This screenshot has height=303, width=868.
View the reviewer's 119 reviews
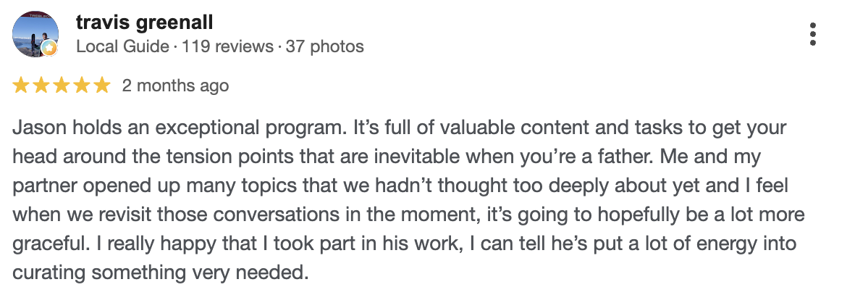[x=227, y=46]
